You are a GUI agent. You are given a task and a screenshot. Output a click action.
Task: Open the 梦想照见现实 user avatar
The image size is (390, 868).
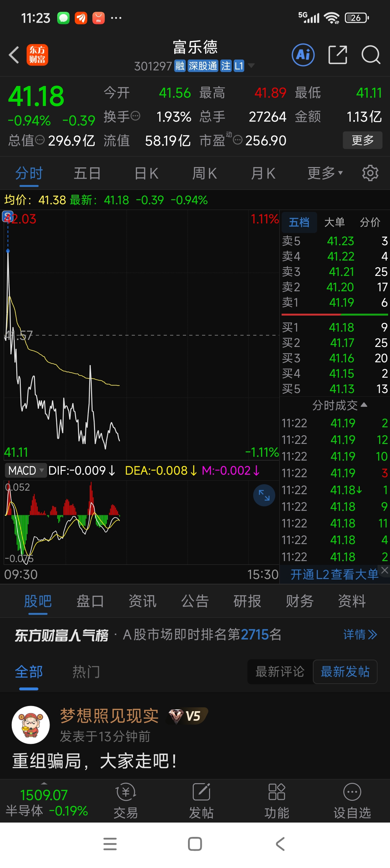click(31, 725)
